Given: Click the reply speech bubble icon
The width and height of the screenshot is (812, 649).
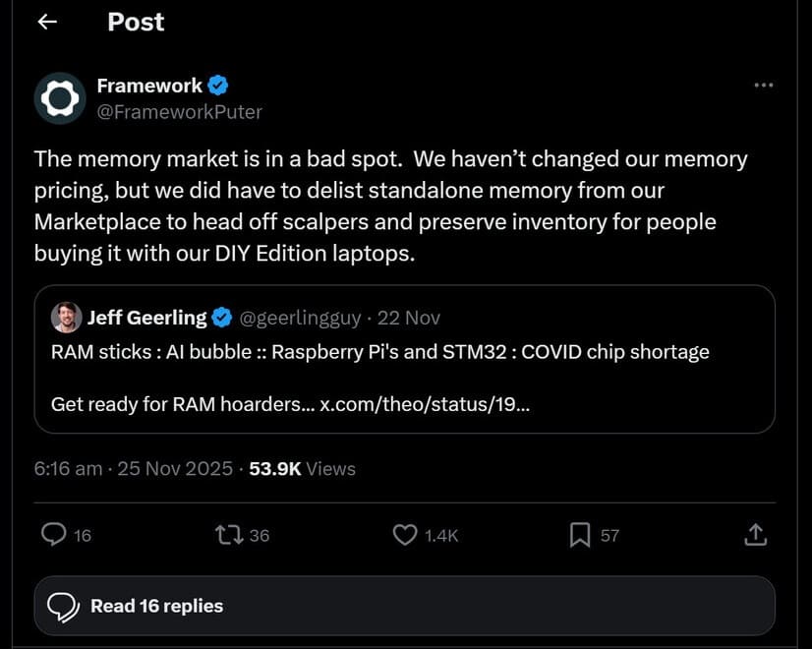Looking at the screenshot, I should [x=54, y=535].
